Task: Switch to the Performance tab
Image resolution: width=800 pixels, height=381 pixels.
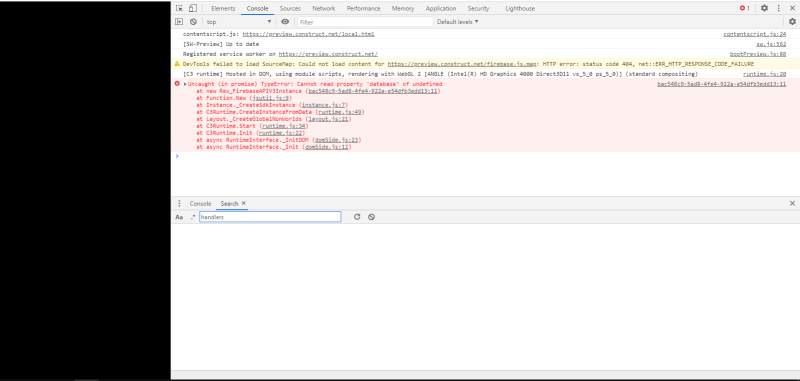Action: click(363, 9)
